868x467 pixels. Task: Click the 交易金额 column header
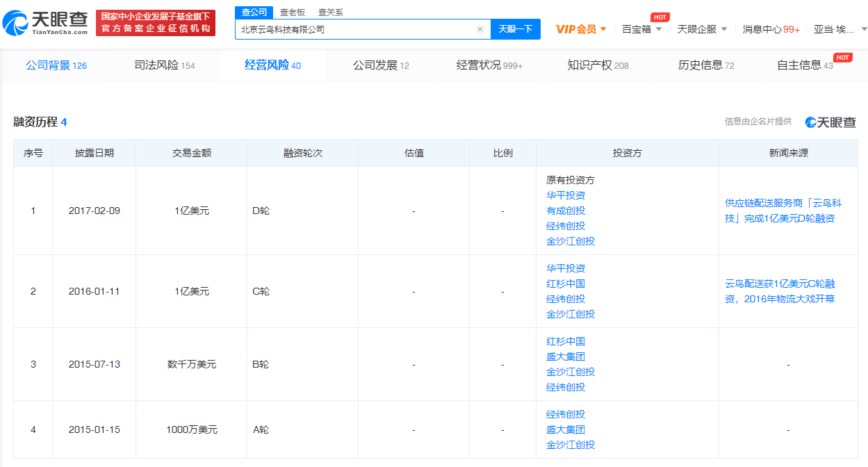[192, 153]
